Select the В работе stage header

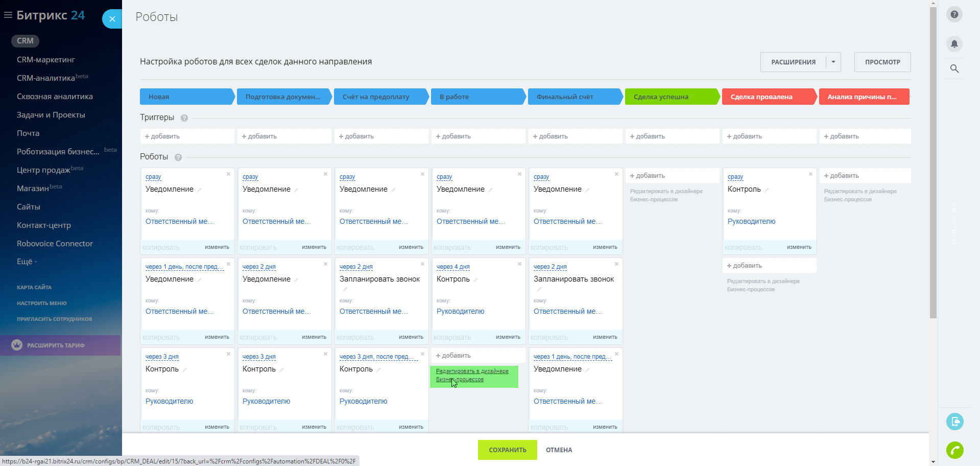tap(478, 97)
